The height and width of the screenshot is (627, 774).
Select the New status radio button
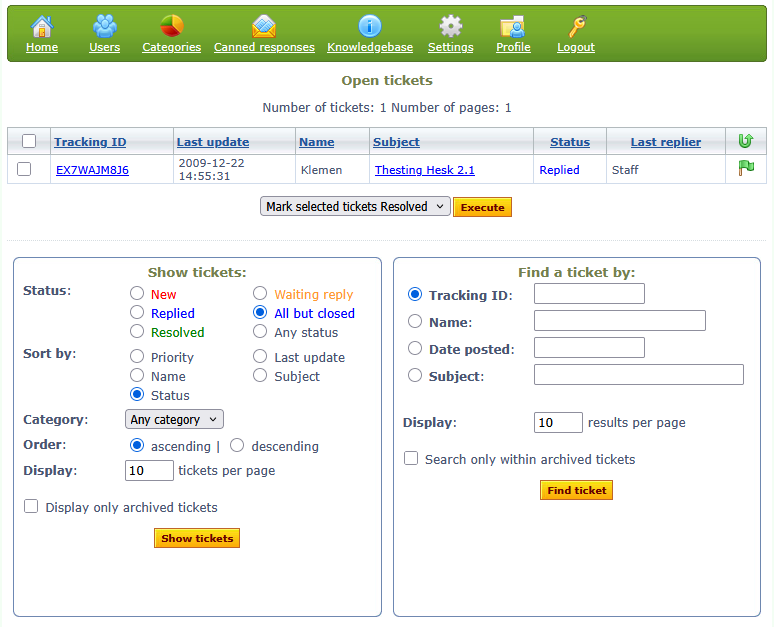click(137, 294)
